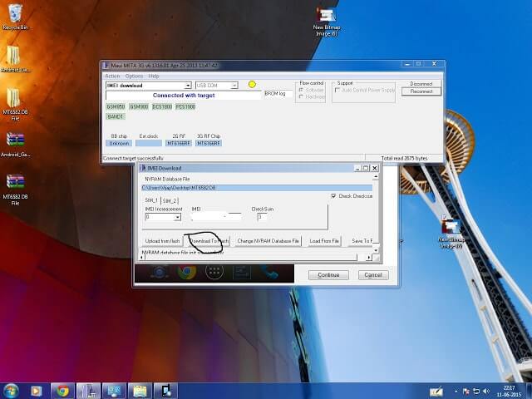Click the Maui META title bar icon

[106, 65]
